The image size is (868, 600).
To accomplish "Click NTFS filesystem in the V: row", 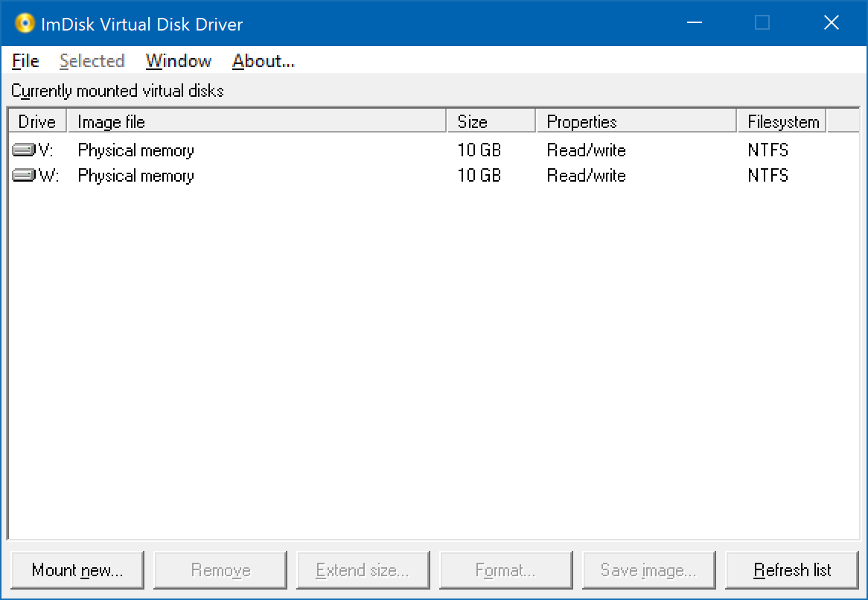I will click(x=768, y=150).
